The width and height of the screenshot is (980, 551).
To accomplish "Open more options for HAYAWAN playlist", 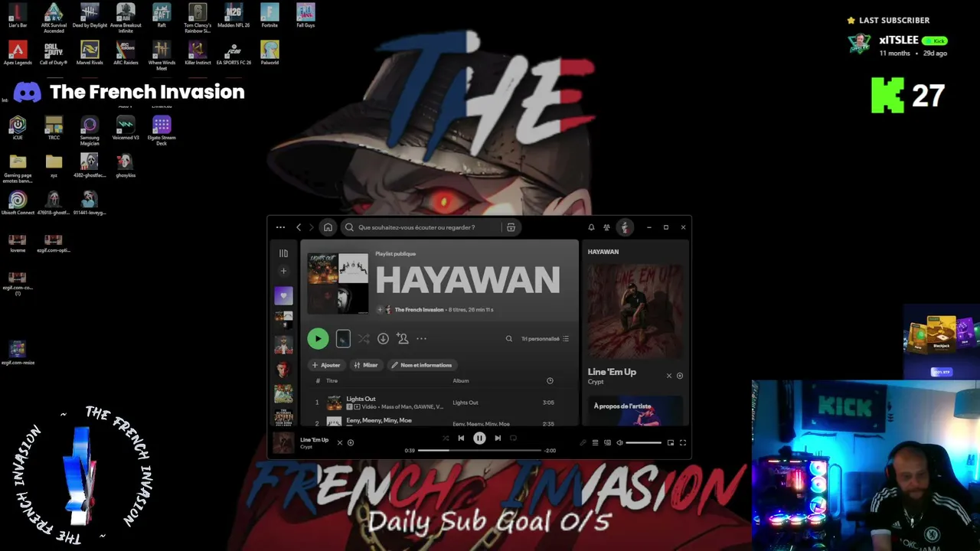I will coord(421,338).
